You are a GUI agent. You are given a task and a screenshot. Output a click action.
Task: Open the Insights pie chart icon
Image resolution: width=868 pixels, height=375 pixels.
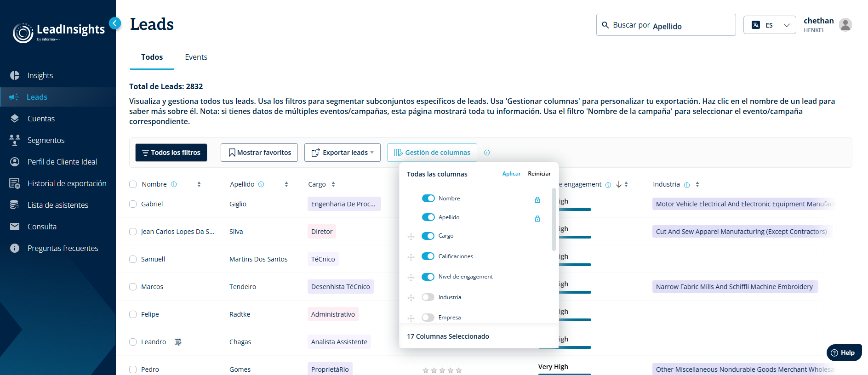coord(15,75)
